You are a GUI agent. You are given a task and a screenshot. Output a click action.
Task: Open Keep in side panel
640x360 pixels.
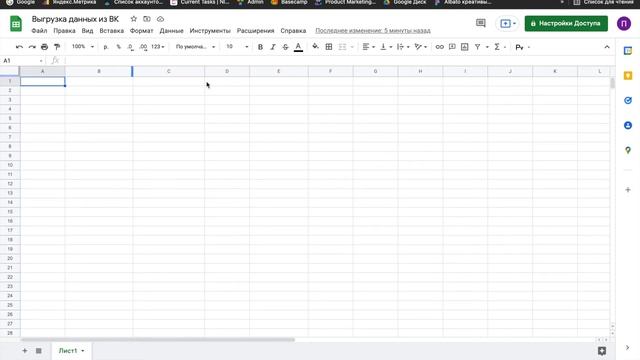coord(628,76)
